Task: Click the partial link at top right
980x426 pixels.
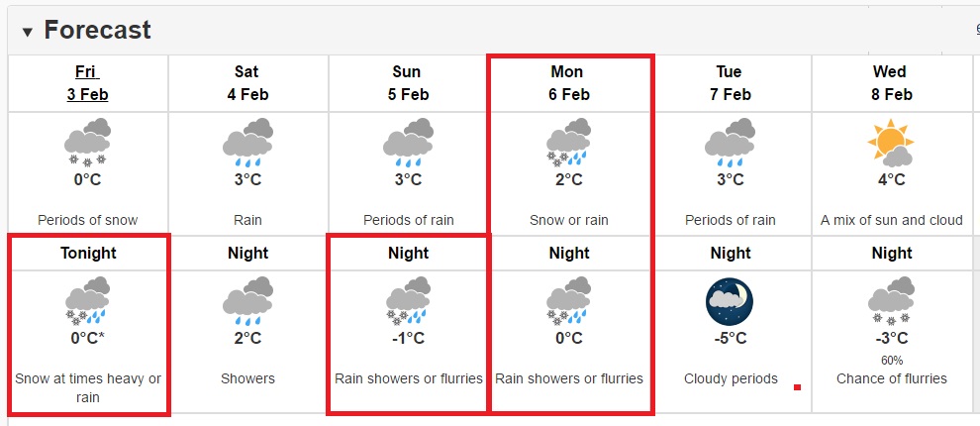Action: pos(977,29)
